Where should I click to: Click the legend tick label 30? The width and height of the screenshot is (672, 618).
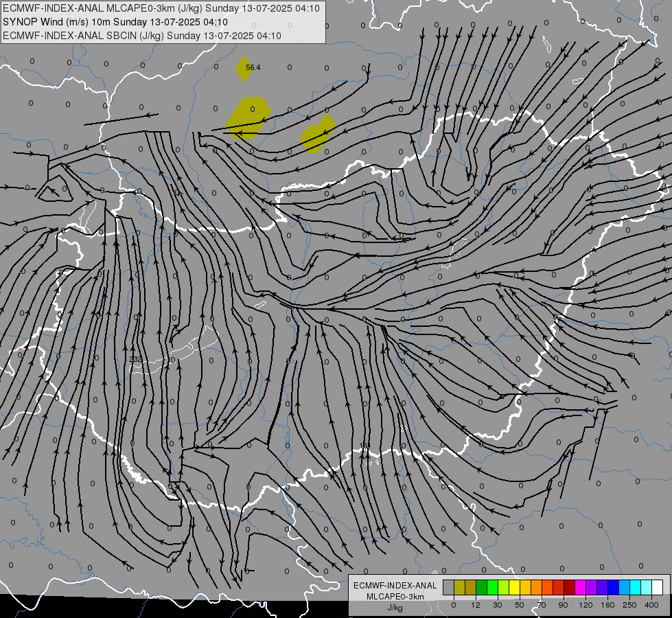(498, 605)
